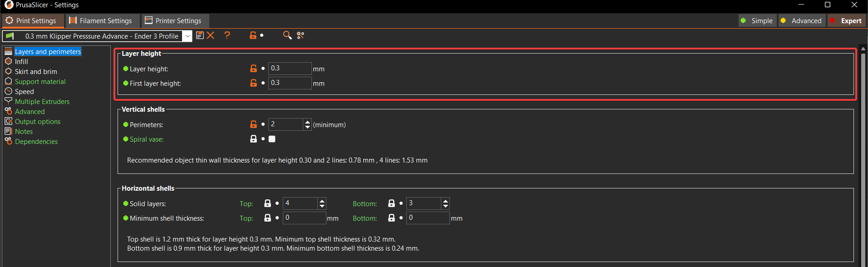This screenshot has width=868, height=267.
Task: Click the unlock icon next to Layer height
Action: 253,69
